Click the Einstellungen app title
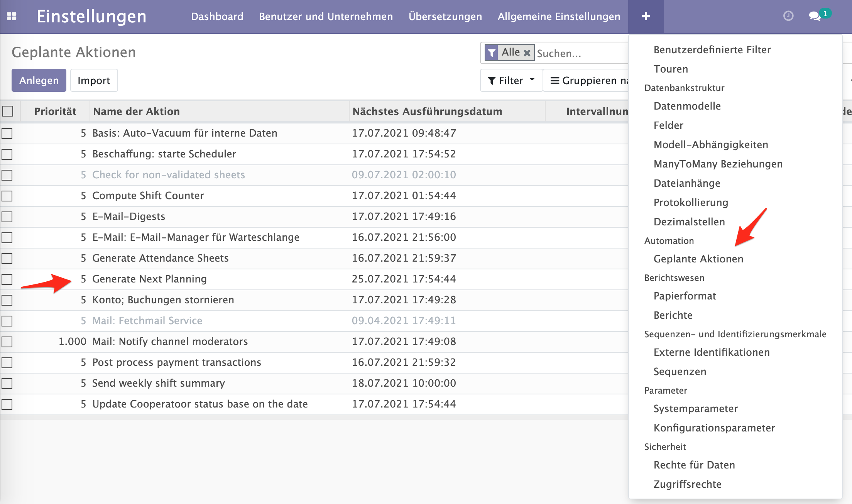852x504 pixels. click(91, 17)
